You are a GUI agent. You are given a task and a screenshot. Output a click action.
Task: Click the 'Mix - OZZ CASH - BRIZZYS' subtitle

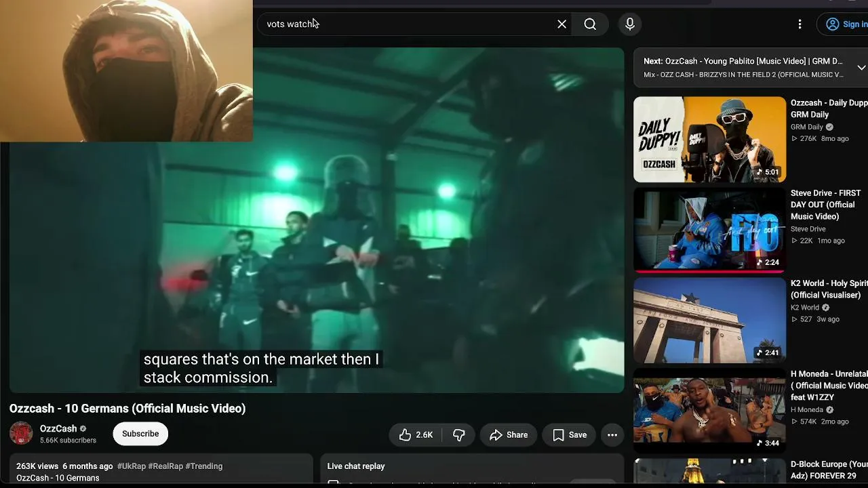point(743,75)
